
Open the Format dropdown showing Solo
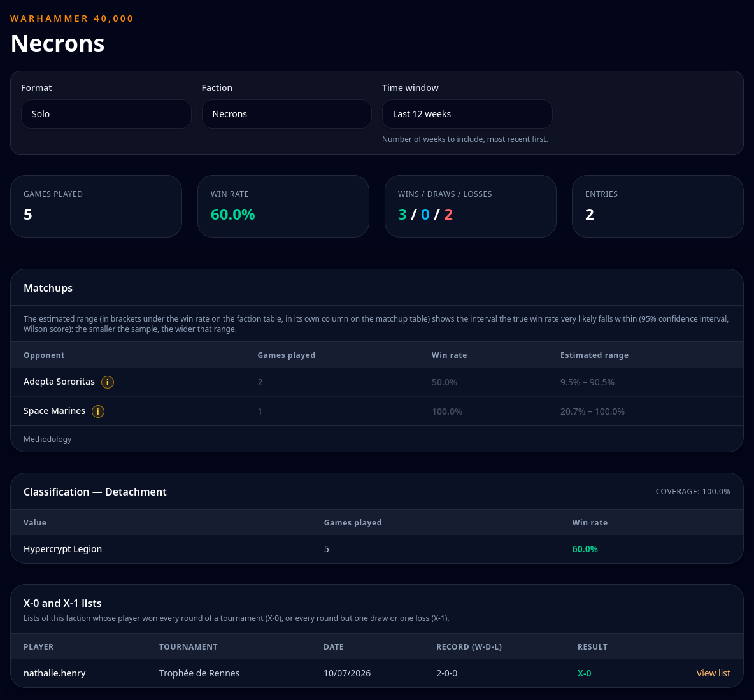click(x=106, y=114)
